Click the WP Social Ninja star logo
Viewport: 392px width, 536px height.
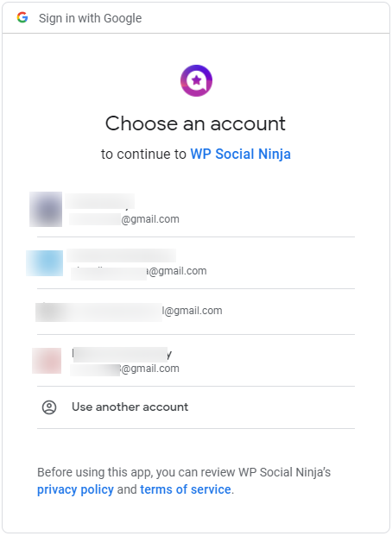[196, 80]
